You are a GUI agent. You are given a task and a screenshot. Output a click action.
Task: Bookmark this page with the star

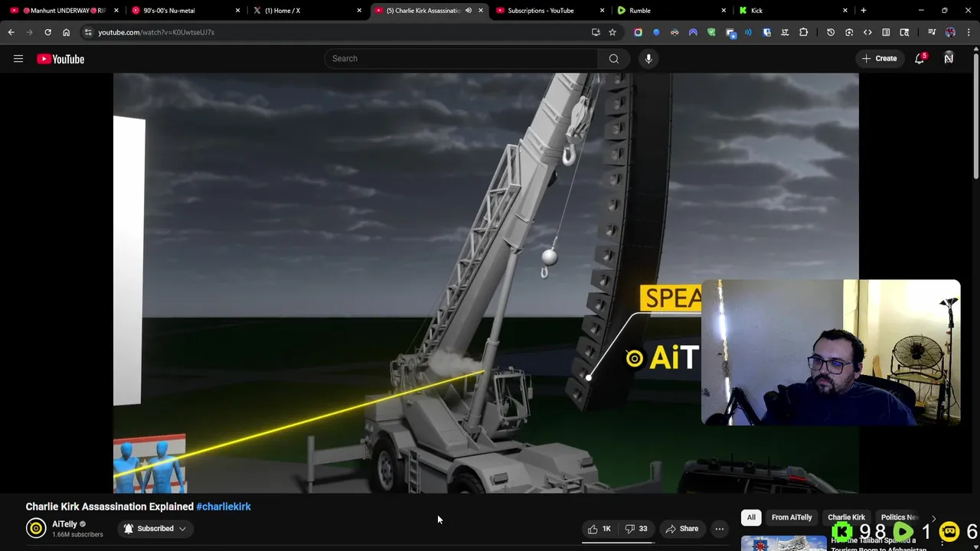[x=612, y=32]
